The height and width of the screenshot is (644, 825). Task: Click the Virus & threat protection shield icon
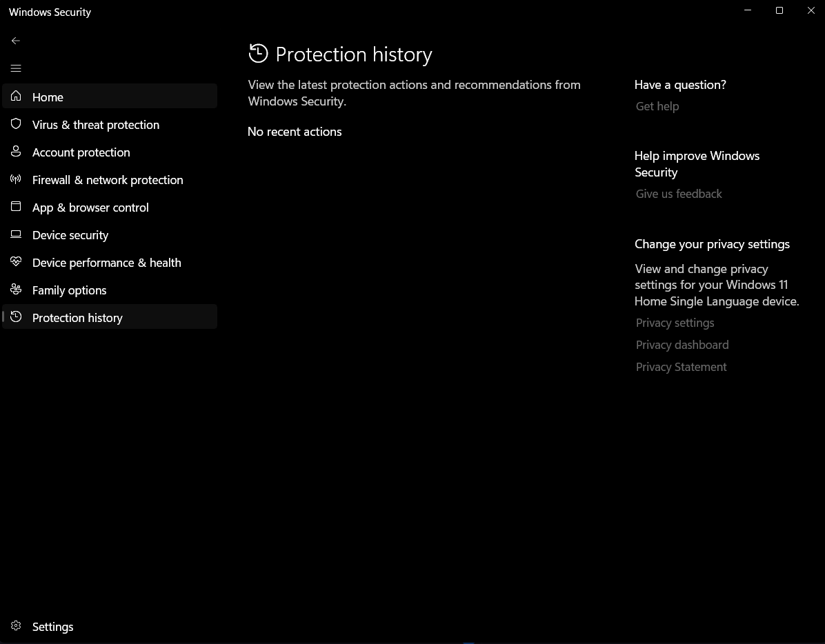point(16,123)
